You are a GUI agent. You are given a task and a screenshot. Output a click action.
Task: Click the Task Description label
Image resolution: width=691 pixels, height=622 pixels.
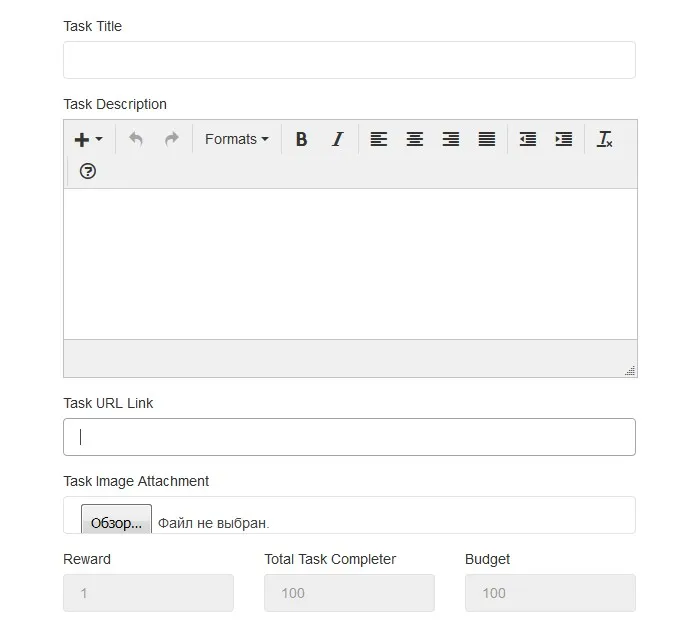point(115,104)
